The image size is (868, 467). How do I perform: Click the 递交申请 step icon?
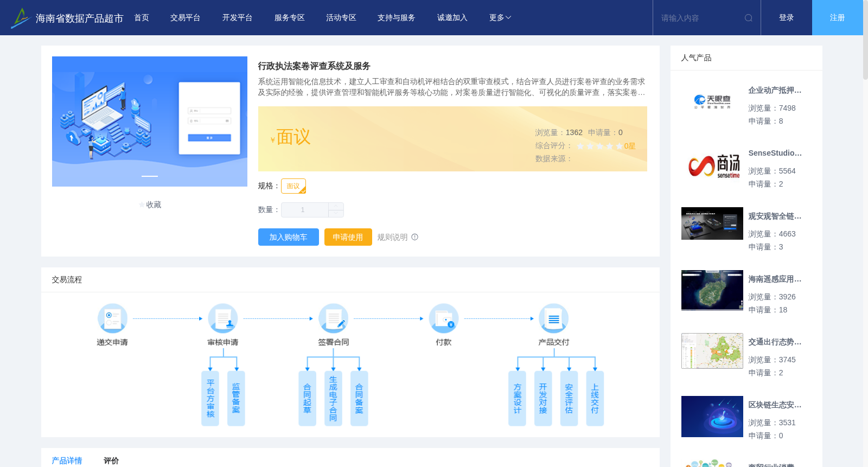click(x=112, y=318)
